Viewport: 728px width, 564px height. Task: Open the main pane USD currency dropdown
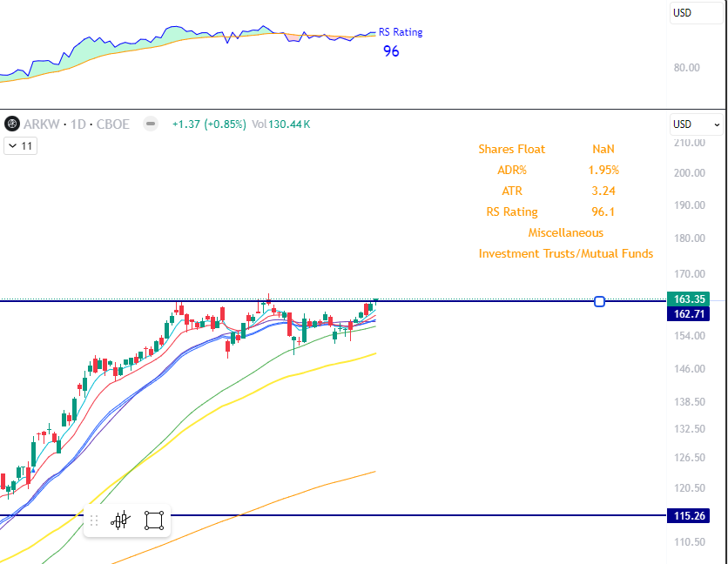(x=696, y=124)
